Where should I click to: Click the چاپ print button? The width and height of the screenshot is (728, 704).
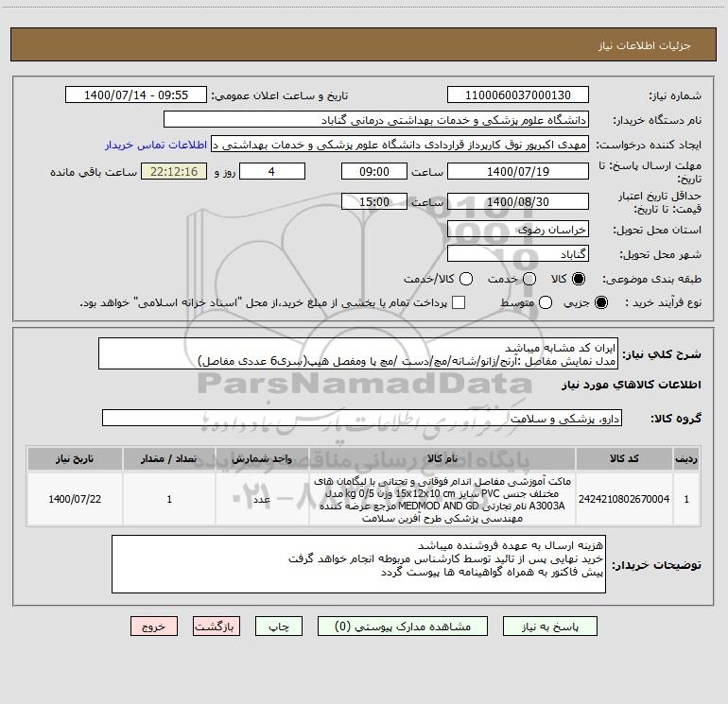point(279,627)
